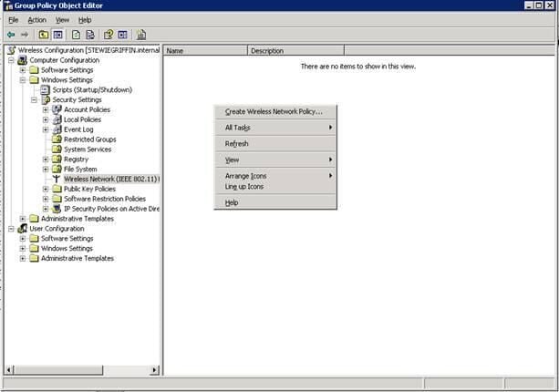Expand the Registry node
The height and width of the screenshot is (392, 559).
(x=46, y=160)
